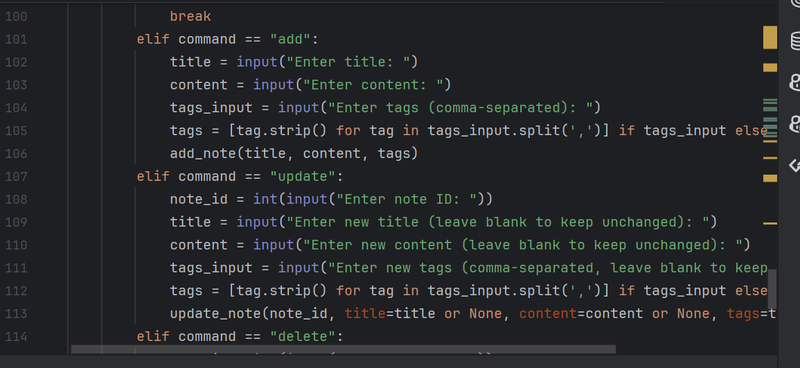This screenshot has height=368, width=800.
Task: Click the horizontal scrollbar at editor bottom
Action: click(x=343, y=350)
